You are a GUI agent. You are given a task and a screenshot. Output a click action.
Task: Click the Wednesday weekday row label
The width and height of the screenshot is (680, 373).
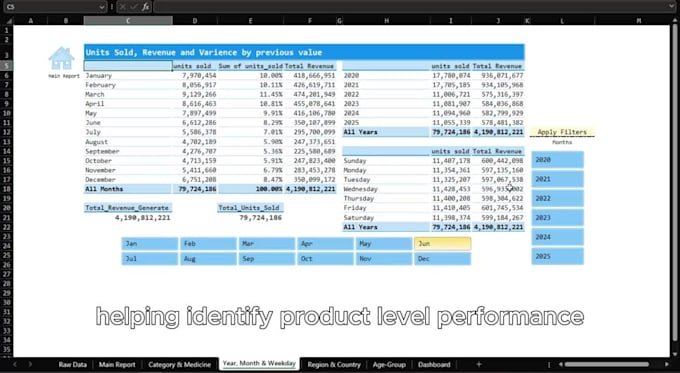360,189
